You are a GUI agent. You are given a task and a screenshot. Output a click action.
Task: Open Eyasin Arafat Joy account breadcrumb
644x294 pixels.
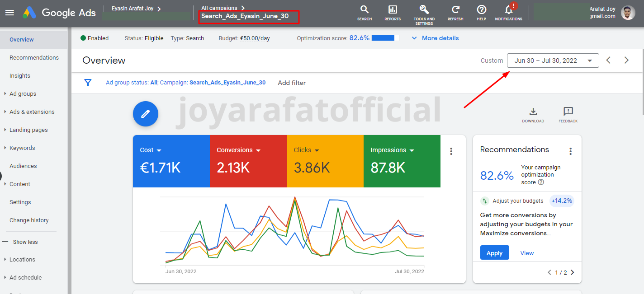[136, 9]
